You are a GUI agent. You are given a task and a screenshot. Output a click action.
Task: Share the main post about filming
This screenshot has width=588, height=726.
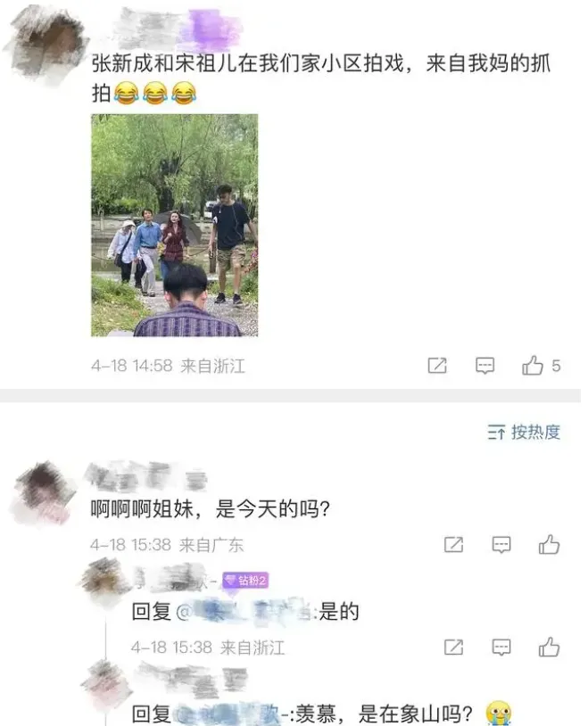(437, 366)
